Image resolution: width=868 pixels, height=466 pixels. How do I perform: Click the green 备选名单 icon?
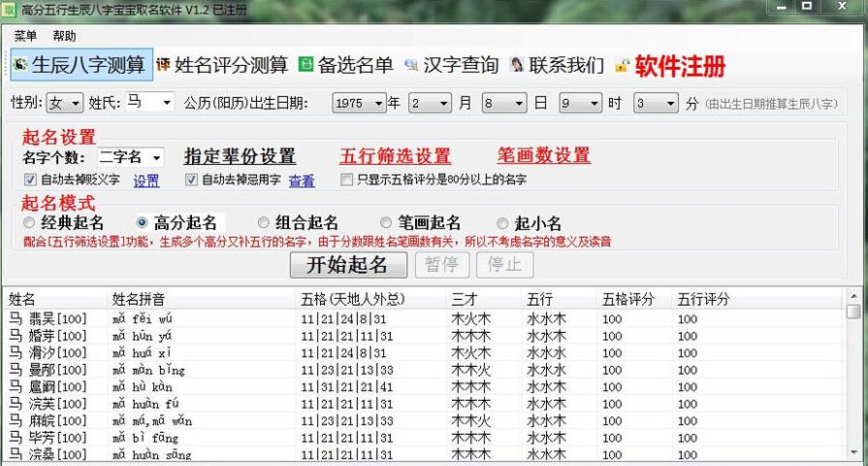point(305,65)
